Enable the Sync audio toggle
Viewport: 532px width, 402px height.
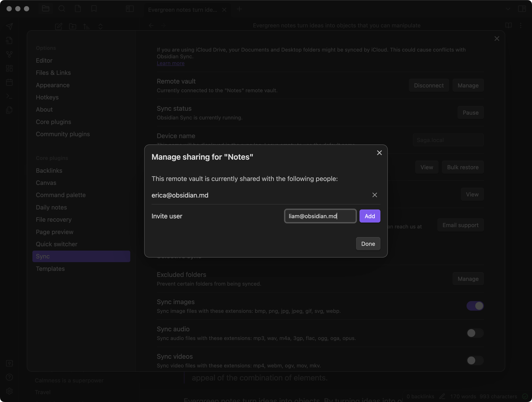coord(475,333)
